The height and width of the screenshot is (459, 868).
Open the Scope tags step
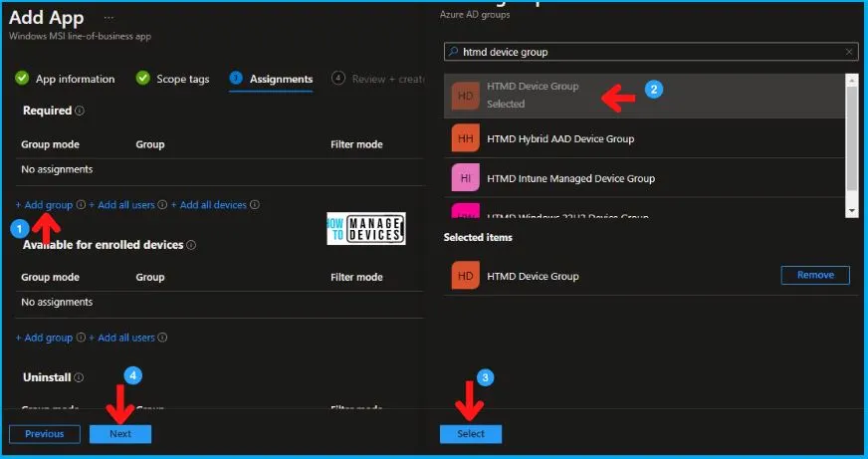(x=183, y=80)
